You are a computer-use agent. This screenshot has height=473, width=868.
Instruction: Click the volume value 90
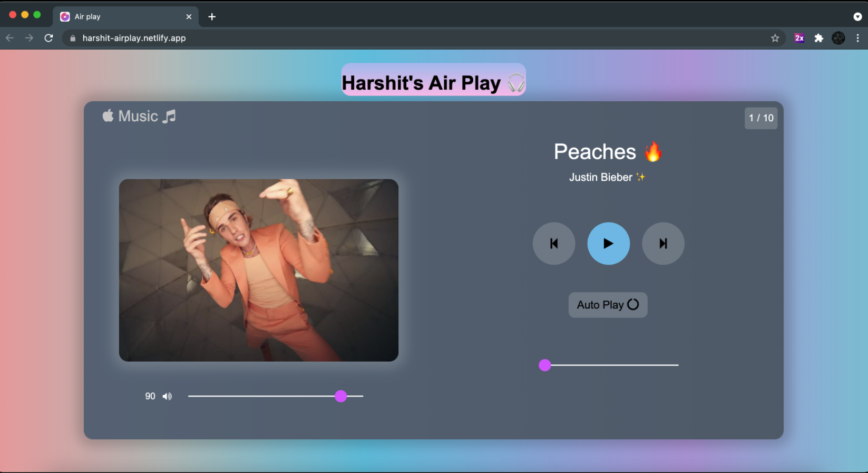(150, 396)
